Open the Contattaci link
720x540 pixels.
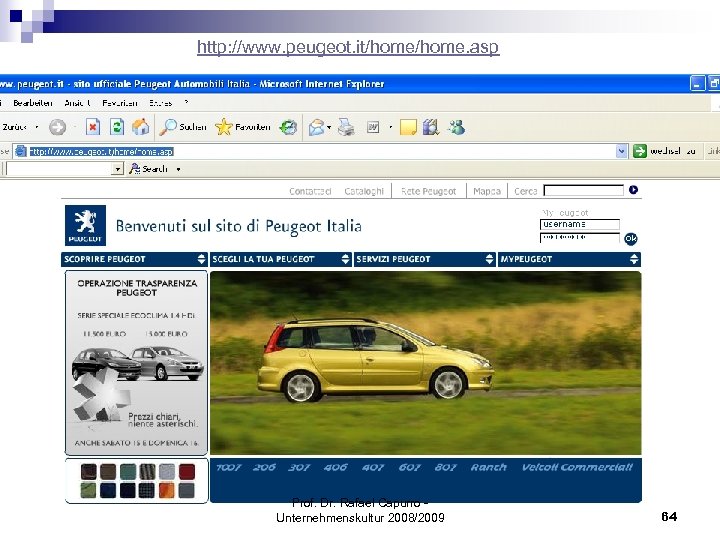(x=310, y=191)
